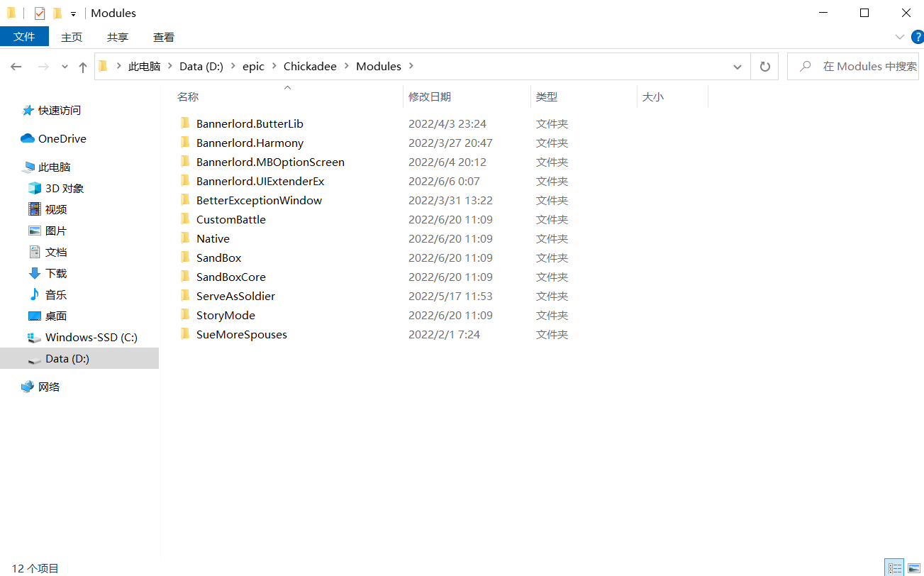Click the Properties icon in quick access toolbar
Viewport: 924px width, 576px height.
click(40, 13)
